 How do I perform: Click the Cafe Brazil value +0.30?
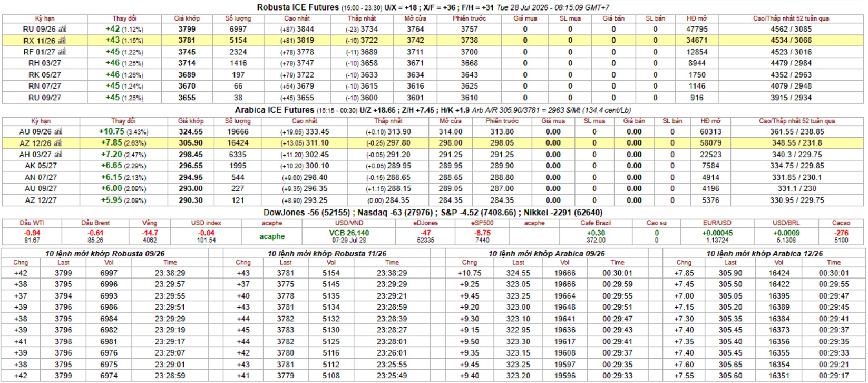[x=596, y=233]
